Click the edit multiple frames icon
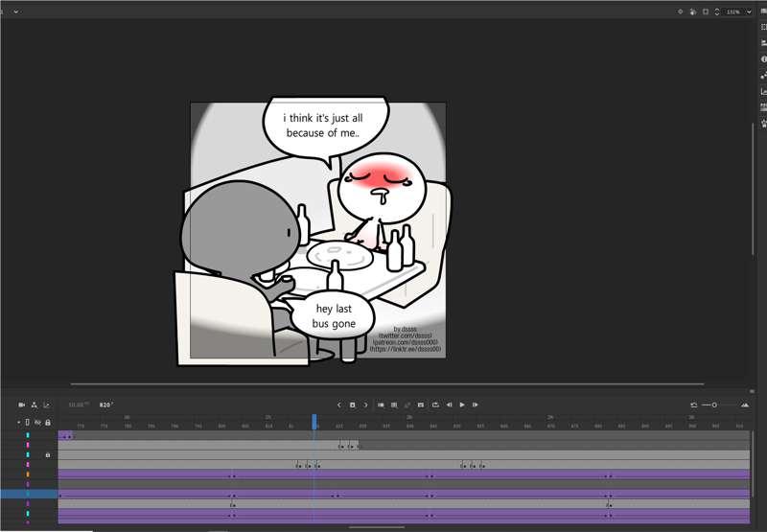767x532 pixels. tap(394, 405)
